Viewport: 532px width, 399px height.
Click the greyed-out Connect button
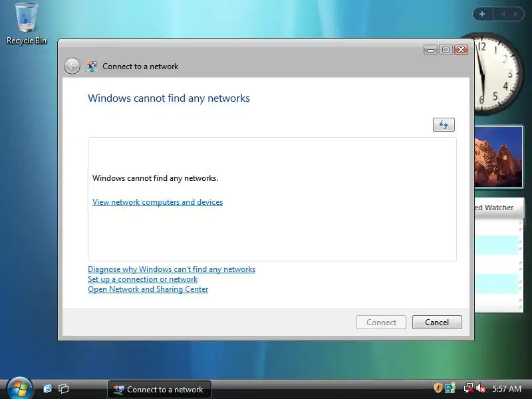[x=381, y=322]
